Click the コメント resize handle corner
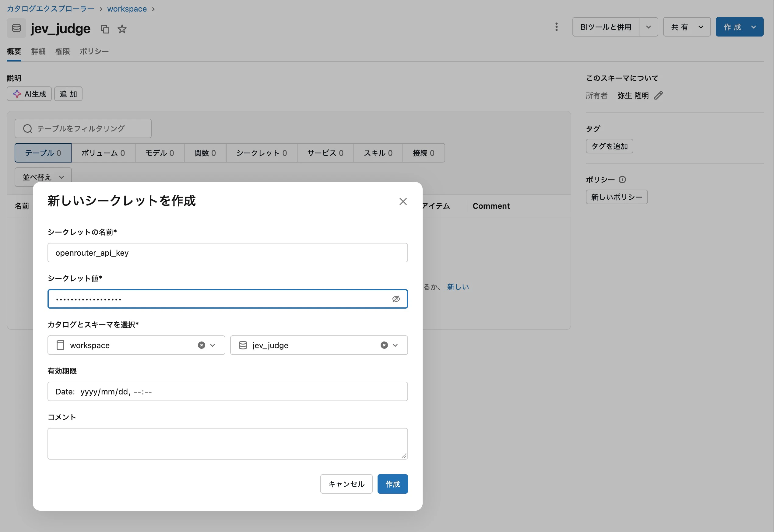The height and width of the screenshot is (532, 774). click(x=404, y=456)
